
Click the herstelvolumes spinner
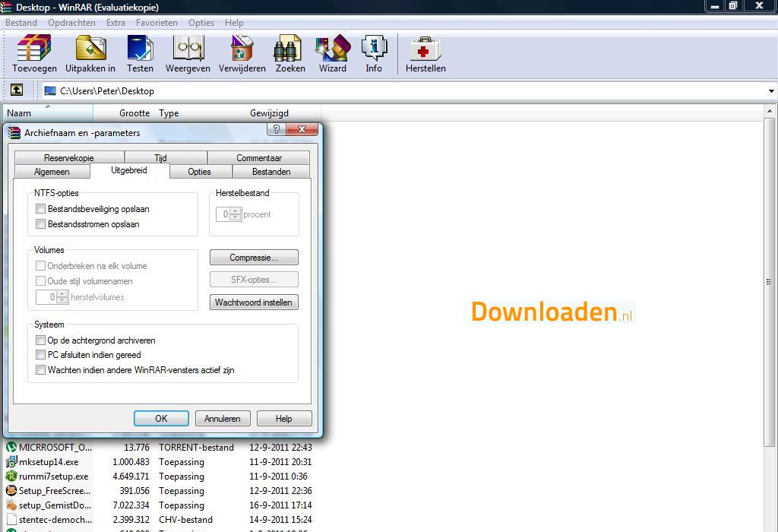click(x=62, y=297)
